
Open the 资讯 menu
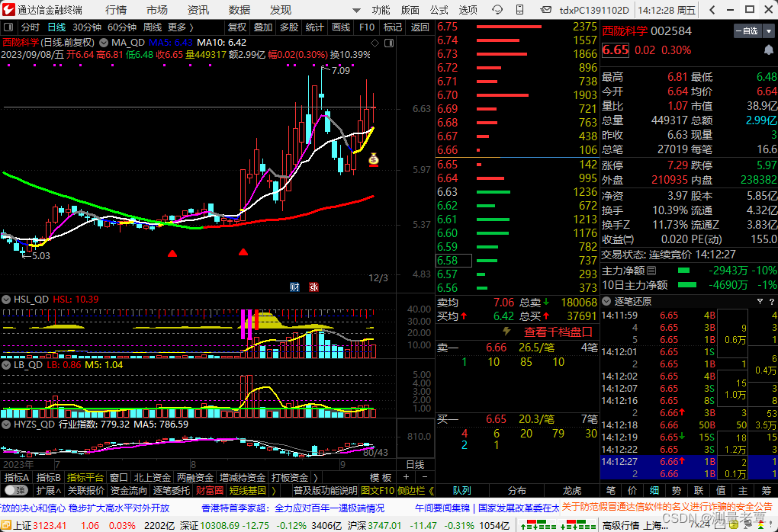(198, 10)
